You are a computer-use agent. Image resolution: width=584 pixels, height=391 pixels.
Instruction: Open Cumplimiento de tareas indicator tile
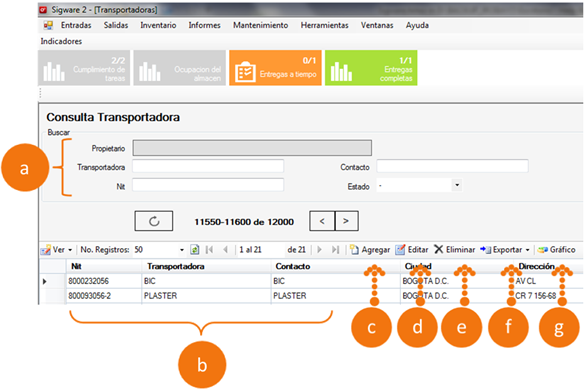[84, 68]
